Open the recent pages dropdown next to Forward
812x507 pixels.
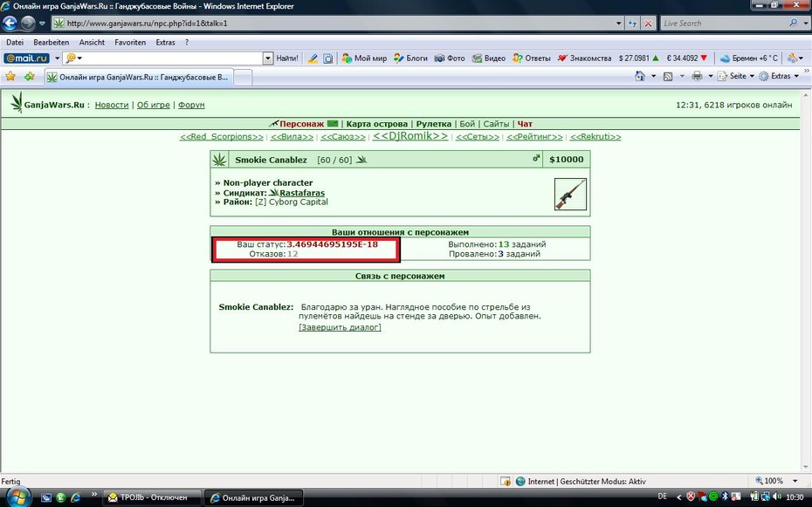(x=42, y=24)
